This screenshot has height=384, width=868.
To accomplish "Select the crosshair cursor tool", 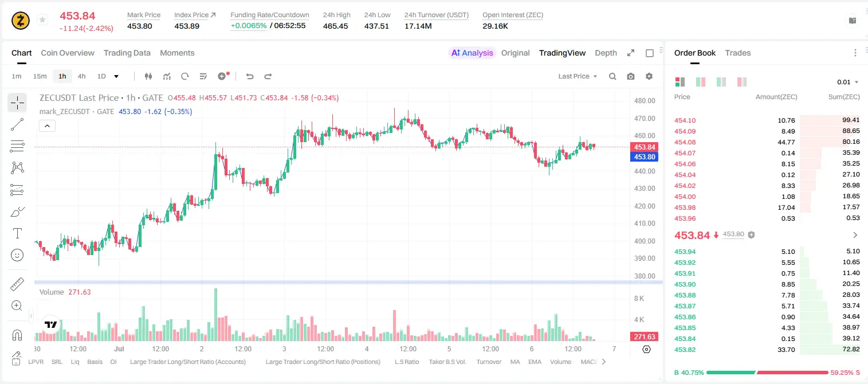I will point(17,103).
